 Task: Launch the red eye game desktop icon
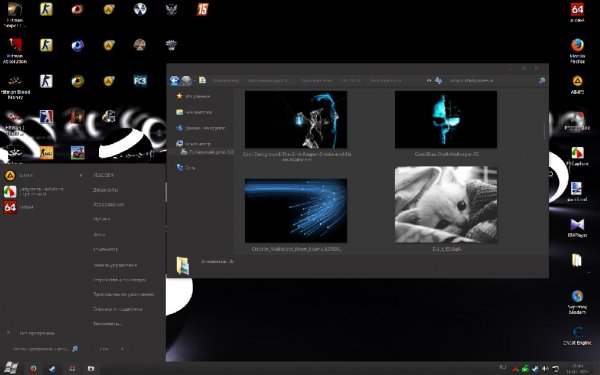click(x=77, y=9)
